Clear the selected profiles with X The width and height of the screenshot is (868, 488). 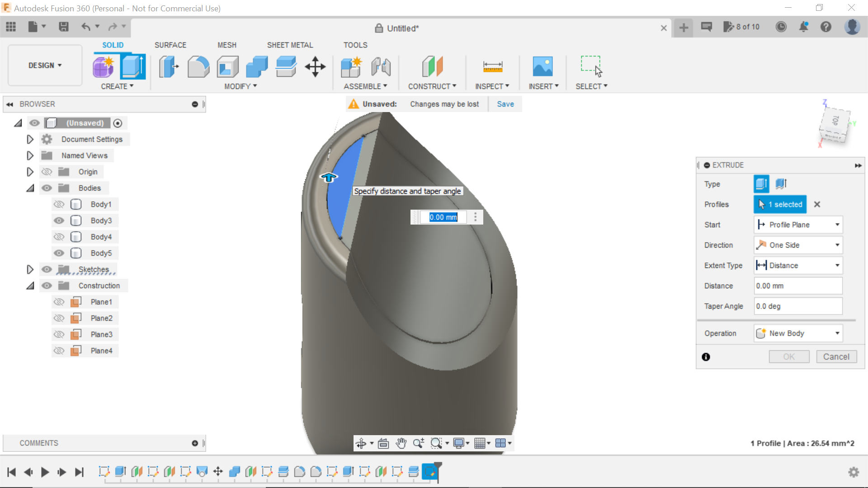coord(817,204)
